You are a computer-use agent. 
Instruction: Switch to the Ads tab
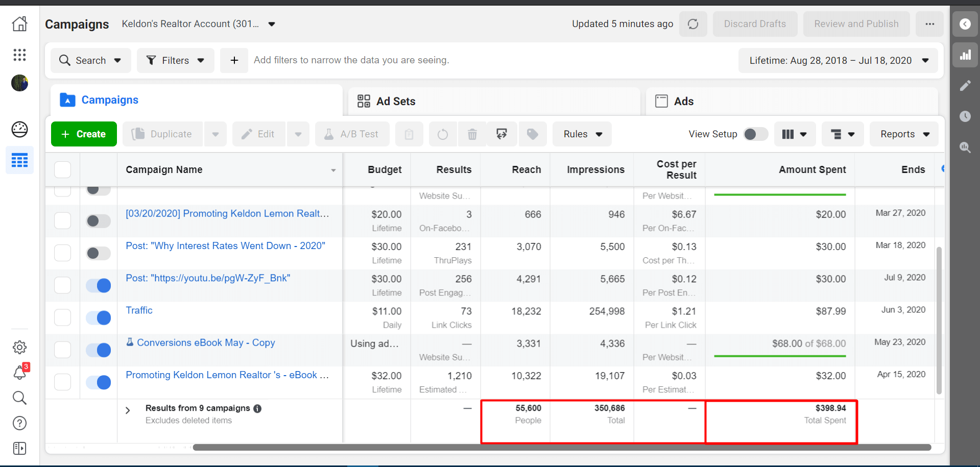tap(792, 101)
